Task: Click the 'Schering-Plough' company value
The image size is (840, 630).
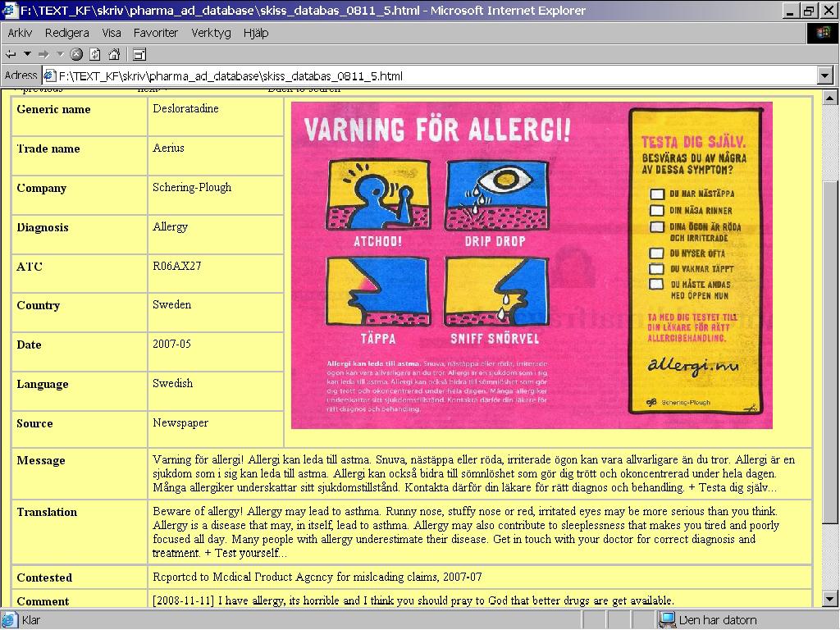Action: 192,187
